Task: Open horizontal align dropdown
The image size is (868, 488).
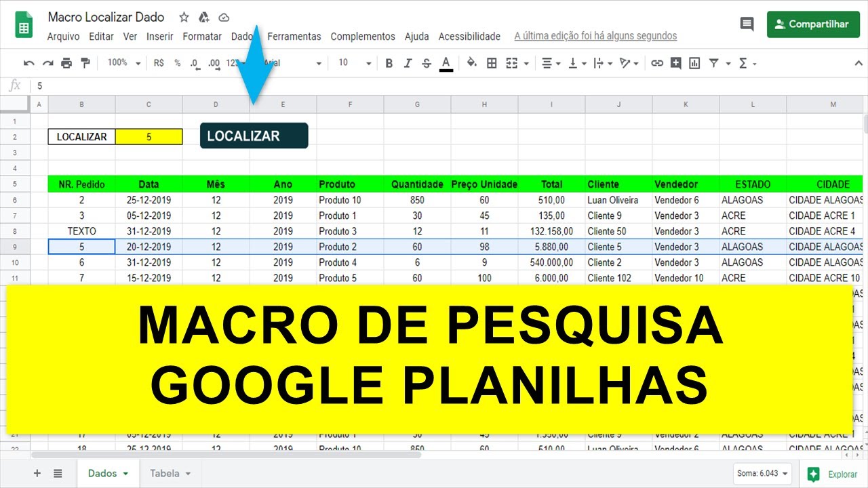Action: [x=551, y=63]
